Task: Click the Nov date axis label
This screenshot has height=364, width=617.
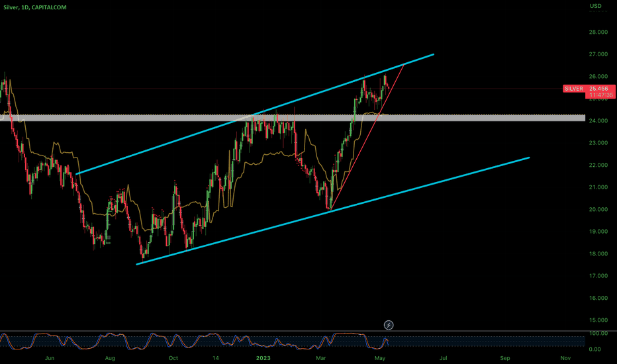Action: click(565, 358)
